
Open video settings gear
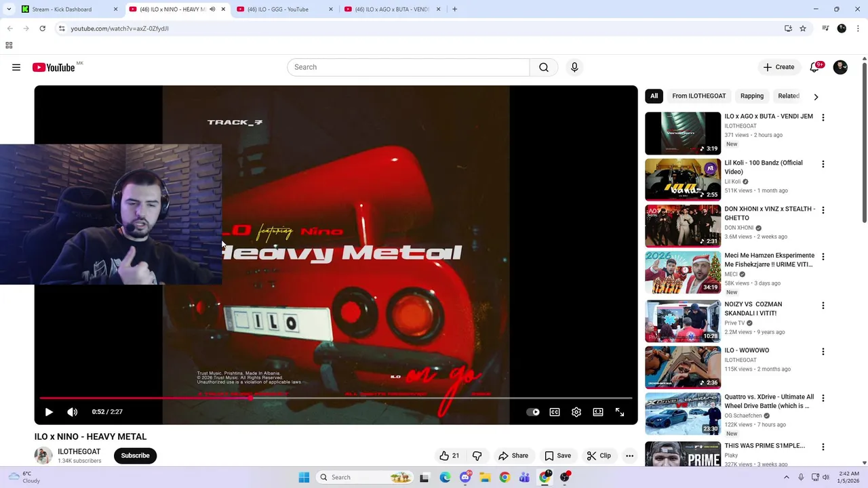(576, 412)
